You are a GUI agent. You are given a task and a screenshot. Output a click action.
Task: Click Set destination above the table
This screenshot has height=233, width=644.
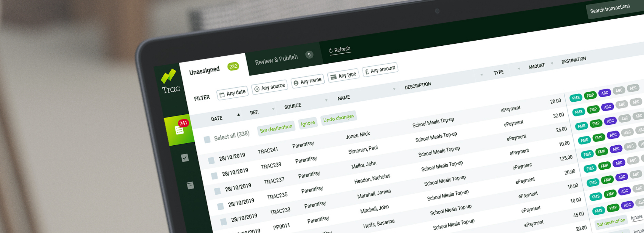[x=276, y=128]
